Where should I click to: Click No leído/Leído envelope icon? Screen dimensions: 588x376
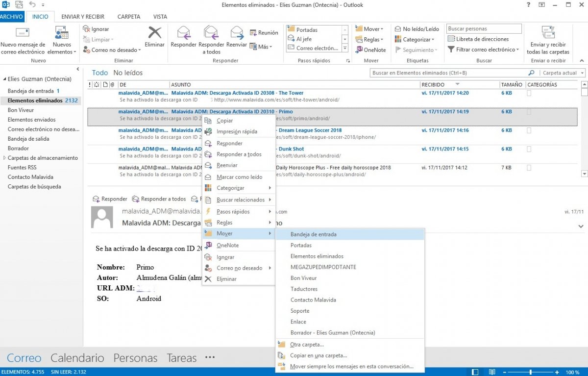coord(397,29)
